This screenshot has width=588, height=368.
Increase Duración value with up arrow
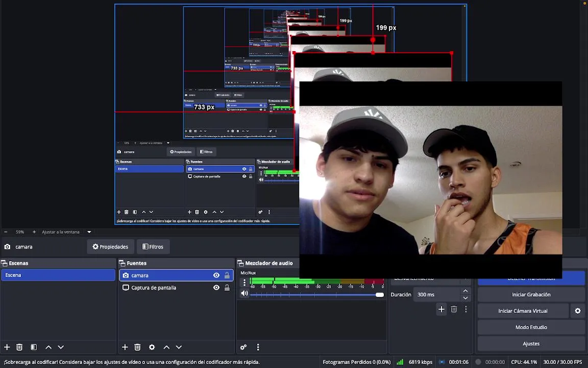tap(465, 291)
